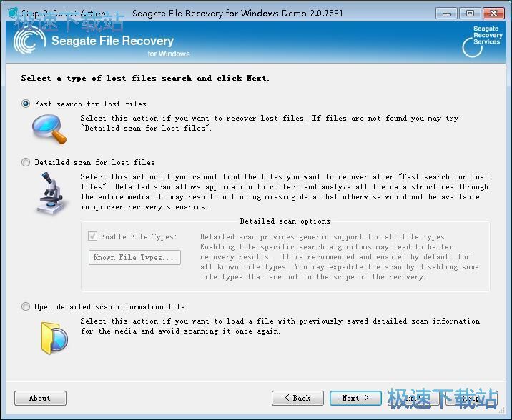Click the Seagate Recovery Services logo
Screen dimensions: 512x420
click(x=483, y=41)
